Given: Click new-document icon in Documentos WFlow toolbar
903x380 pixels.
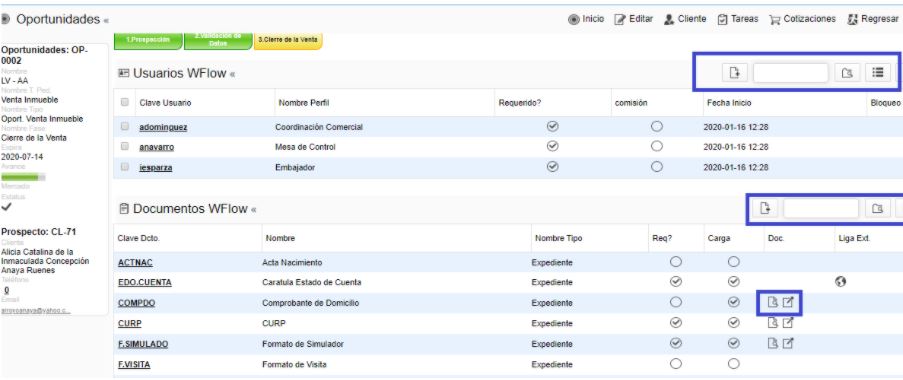Looking at the screenshot, I should [x=765, y=208].
